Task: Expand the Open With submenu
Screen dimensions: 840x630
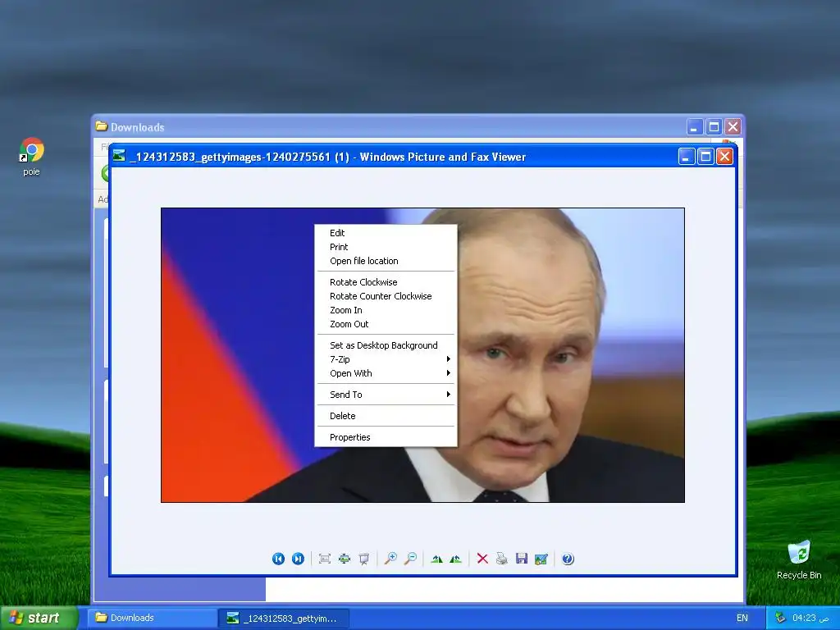Action: click(x=386, y=373)
